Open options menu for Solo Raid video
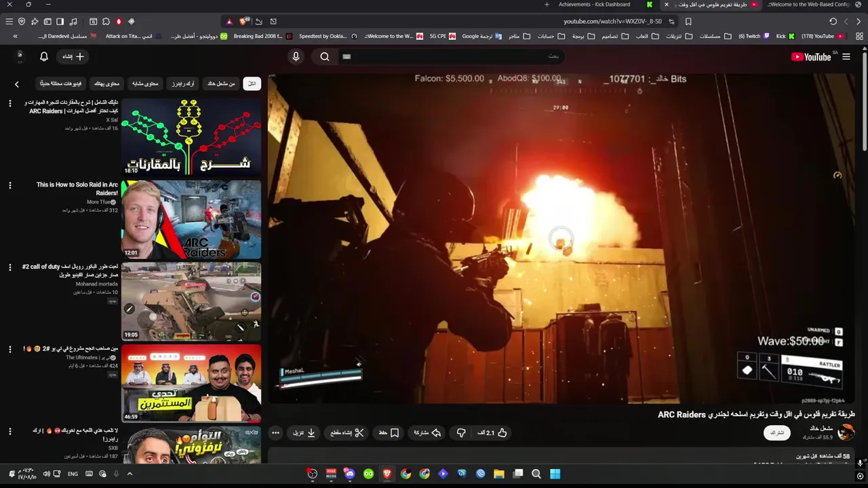Screen dimensions: 868x488 point(10,185)
